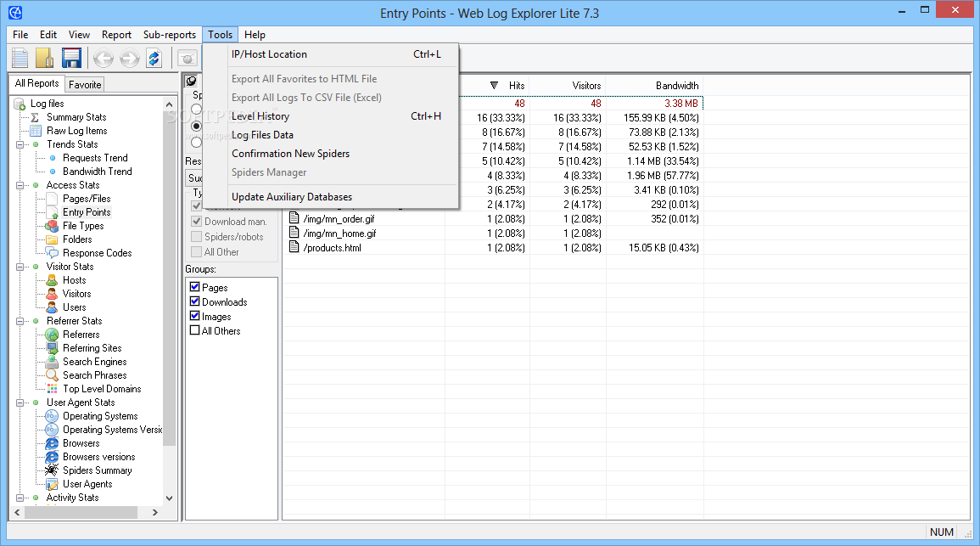This screenshot has width=980, height=546.
Task: Click the Raw Log Items table icon
Action: pos(36,131)
